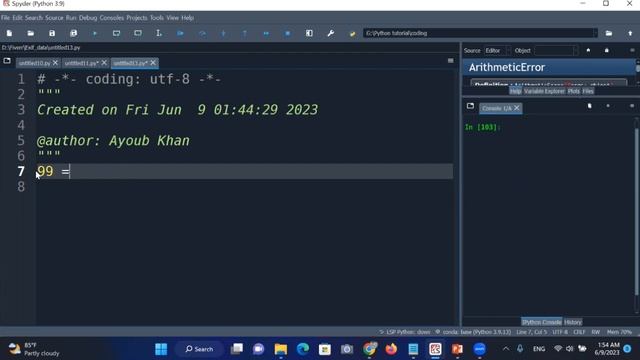Image resolution: width=640 pixels, height=360 pixels.
Task: Click Run cell and advance icon
Action: (x=138, y=33)
